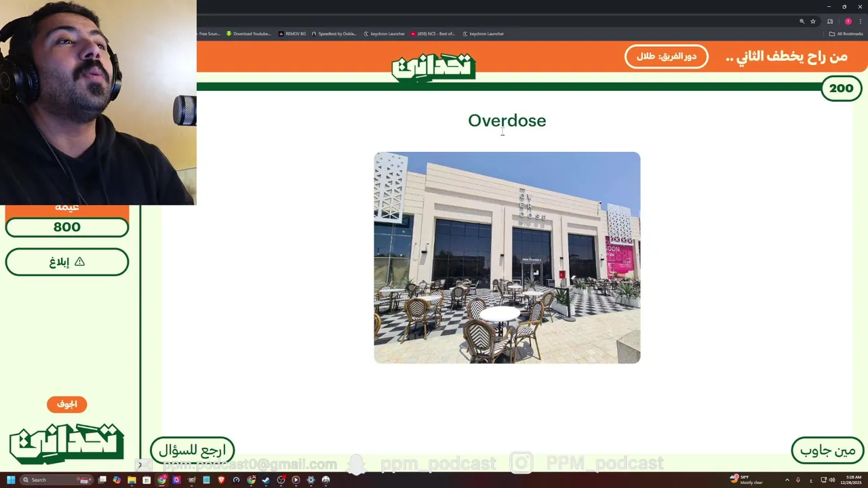Open the NCS - Best of bookmark

433,34
